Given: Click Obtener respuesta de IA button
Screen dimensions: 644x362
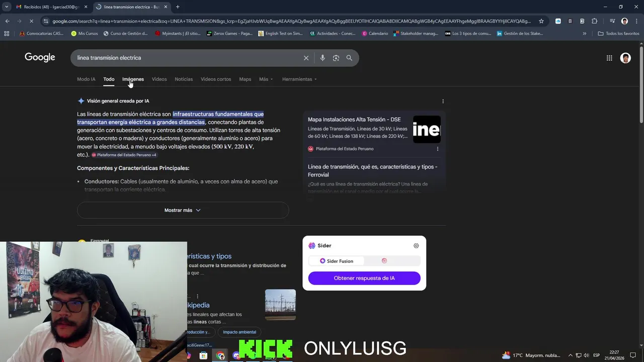Looking at the screenshot, I should [364, 278].
